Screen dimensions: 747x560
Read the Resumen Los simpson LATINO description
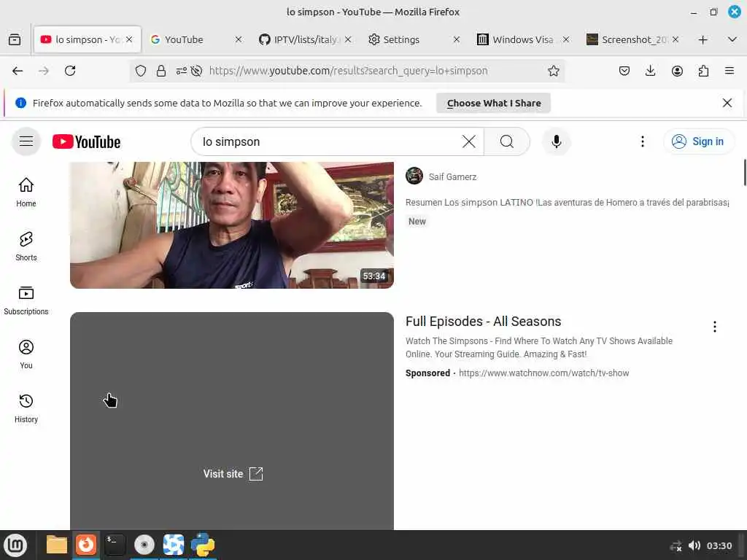point(567,203)
